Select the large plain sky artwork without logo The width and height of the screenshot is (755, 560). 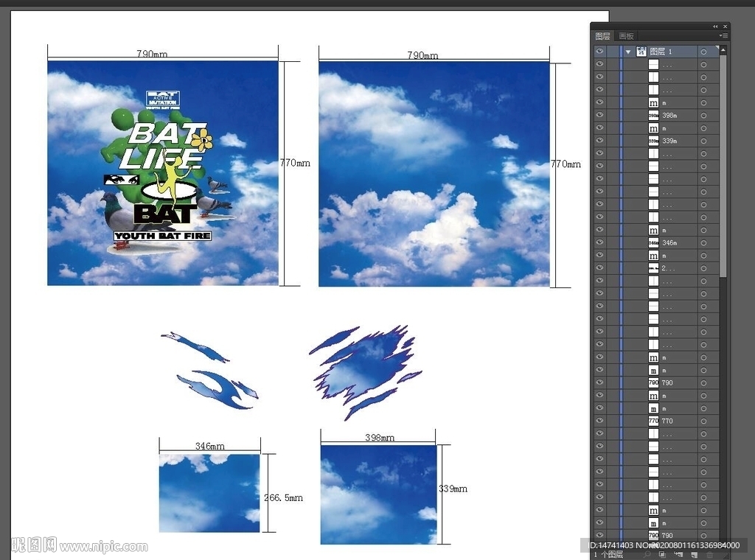coord(434,174)
